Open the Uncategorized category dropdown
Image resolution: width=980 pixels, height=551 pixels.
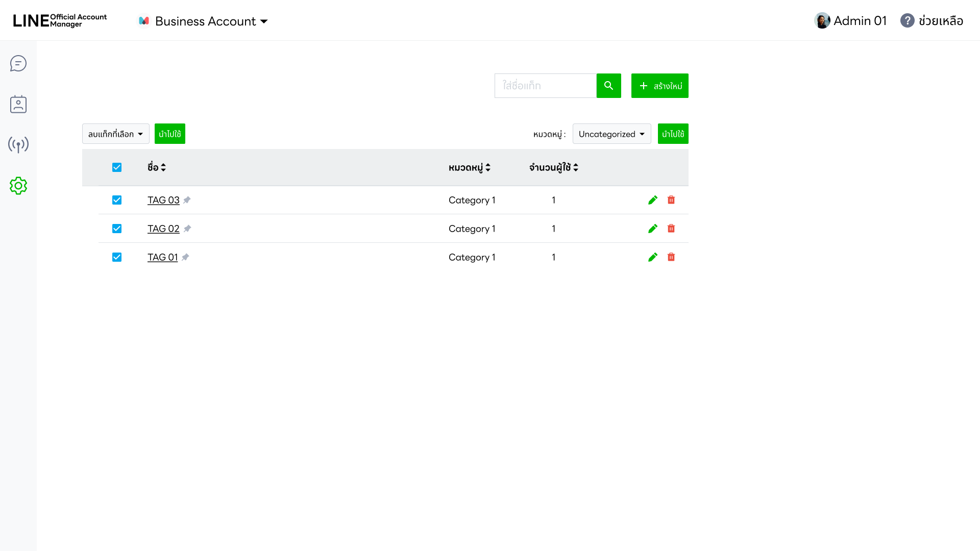pos(611,134)
